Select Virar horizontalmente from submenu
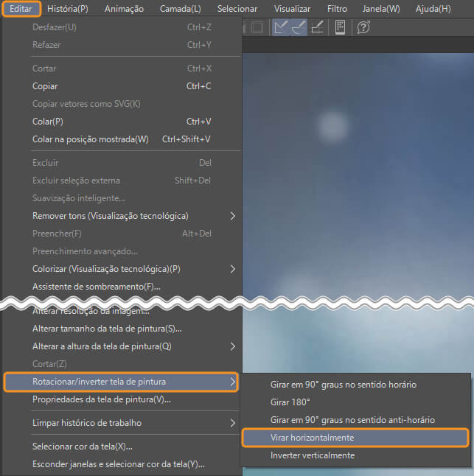Viewport: 474px width, 476px height. pos(312,438)
